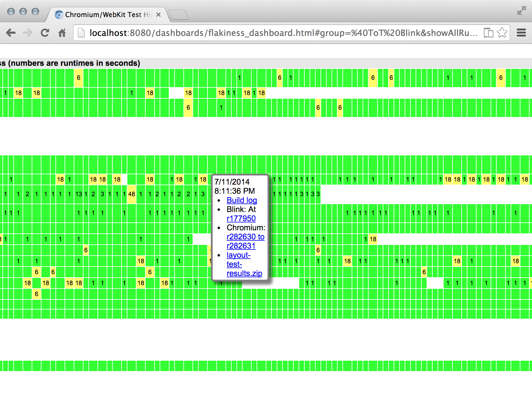Image resolution: width=532 pixels, height=393 pixels.
Task: Click the yellow cell showing 48
Action: coord(132,194)
